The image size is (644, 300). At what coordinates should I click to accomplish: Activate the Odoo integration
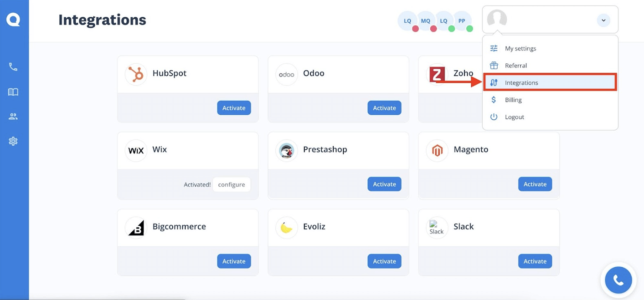click(x=384, y=108)
